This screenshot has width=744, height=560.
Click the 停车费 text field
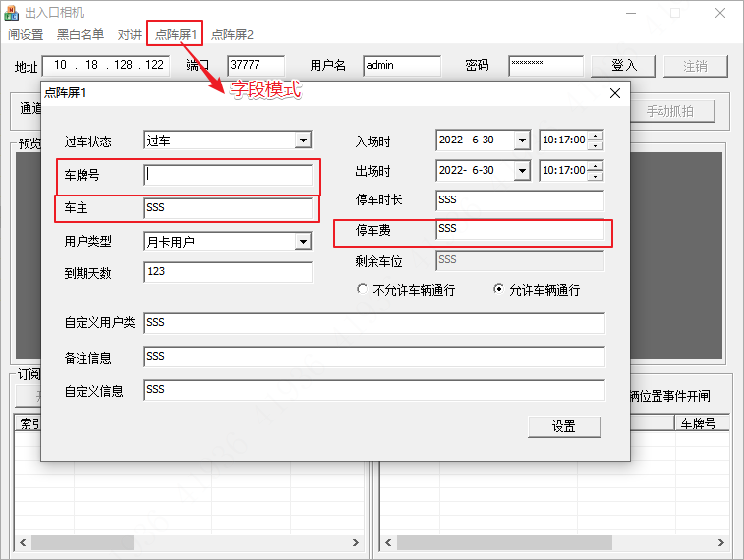click(519, 229)
